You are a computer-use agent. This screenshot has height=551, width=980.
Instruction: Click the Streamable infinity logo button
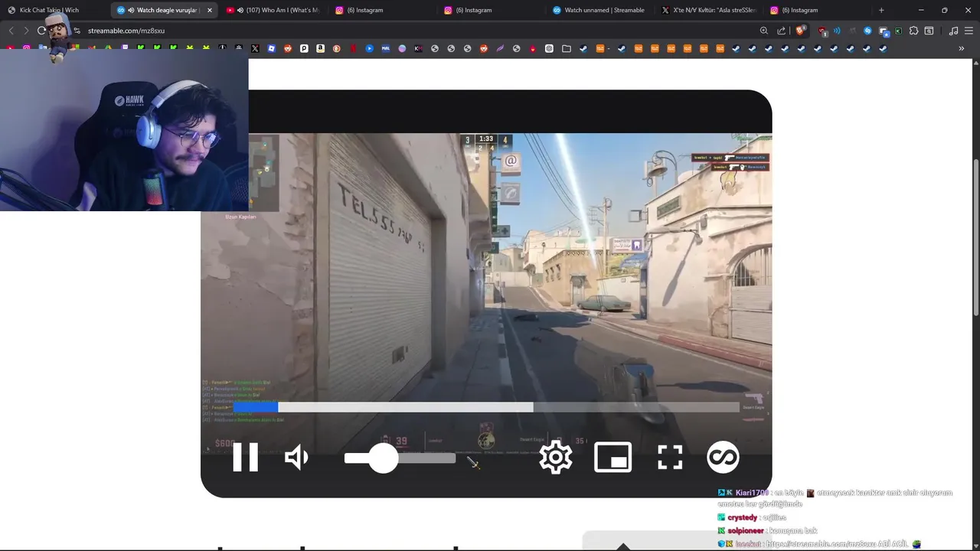coord(723,458)
